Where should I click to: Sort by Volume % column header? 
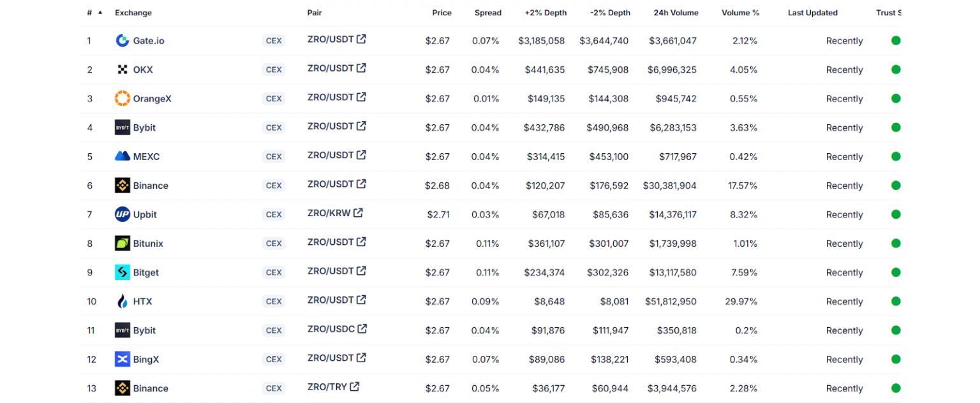[740, 13]
